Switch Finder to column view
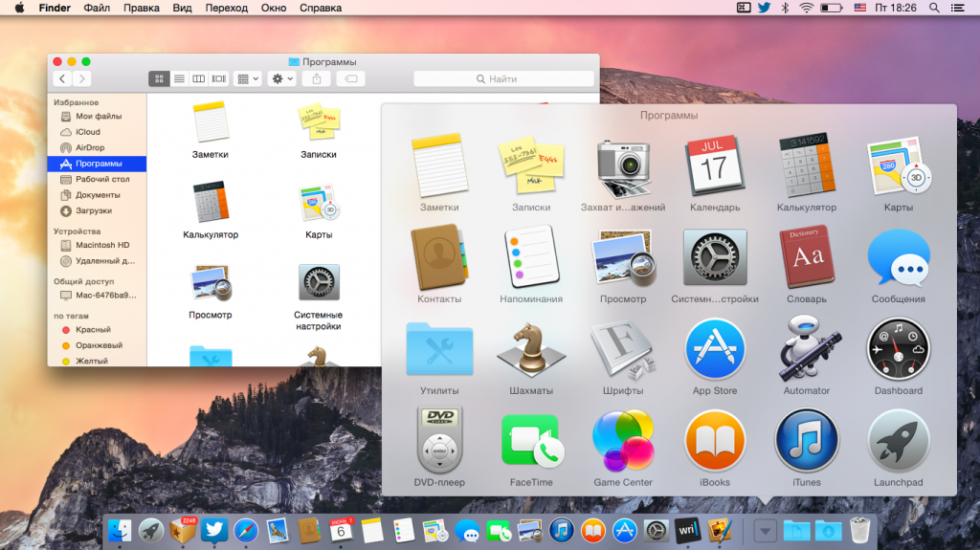This screenshot has width=980, height=550. point(198,78)
